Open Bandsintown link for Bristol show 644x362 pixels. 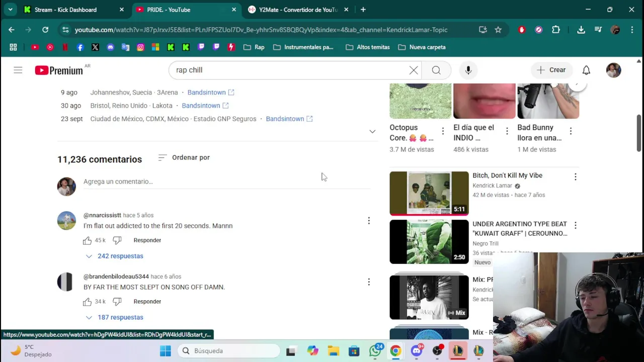pos(205,106)
